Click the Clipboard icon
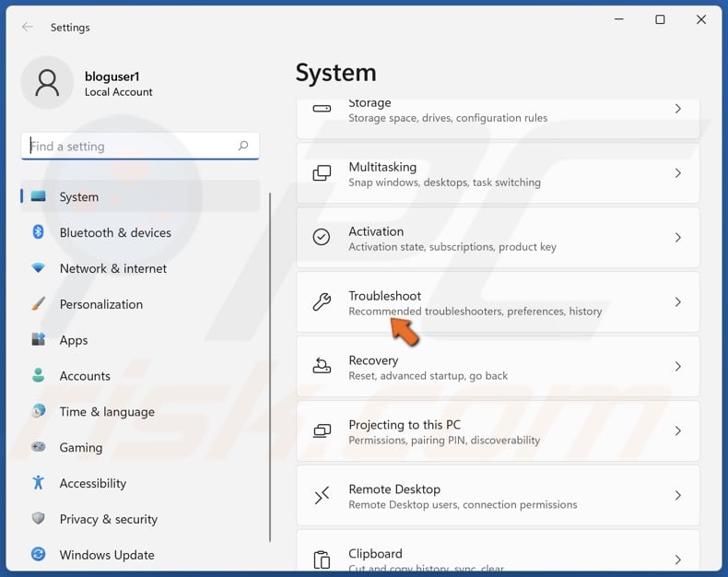This screenshot has width=728, height=577. coord(322,559)
